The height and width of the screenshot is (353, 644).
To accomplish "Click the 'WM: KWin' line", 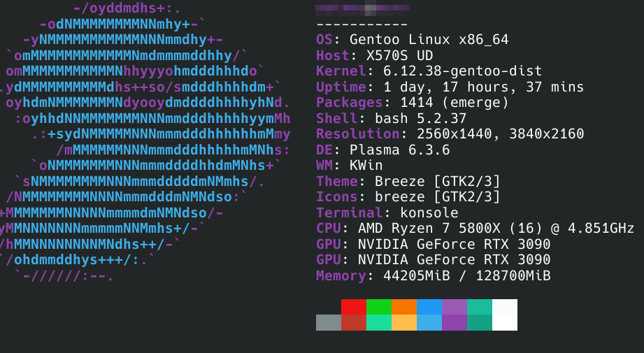I will [x=350, y=166].
